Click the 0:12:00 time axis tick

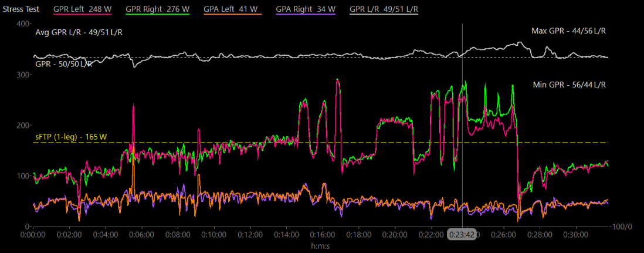point(250,234)
